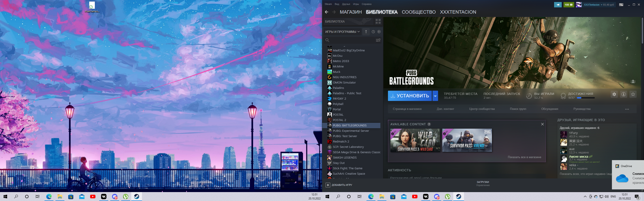644x201 pixels.
Task: Open Survivor Pass: Vikendi thumbnail
Action: tap(467, 140)
